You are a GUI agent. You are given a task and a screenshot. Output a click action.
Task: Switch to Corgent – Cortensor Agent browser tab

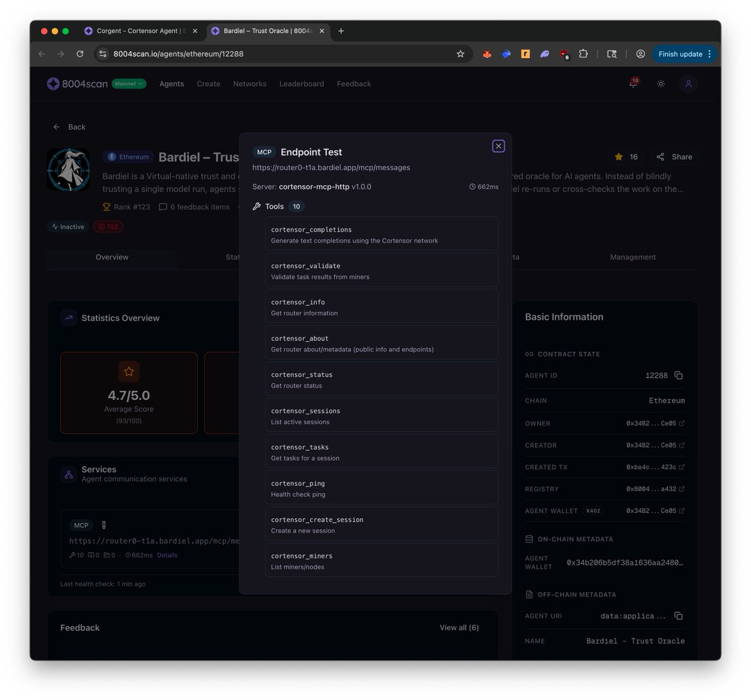click(140, 31)
